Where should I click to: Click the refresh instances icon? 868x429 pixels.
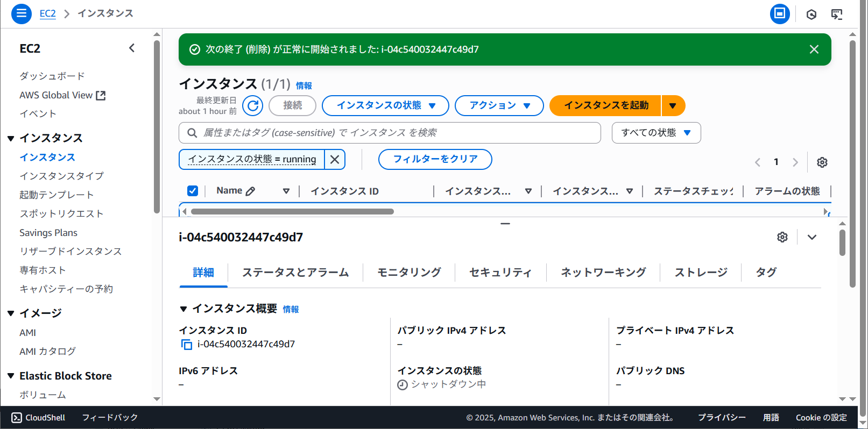(x=252, y=106)
